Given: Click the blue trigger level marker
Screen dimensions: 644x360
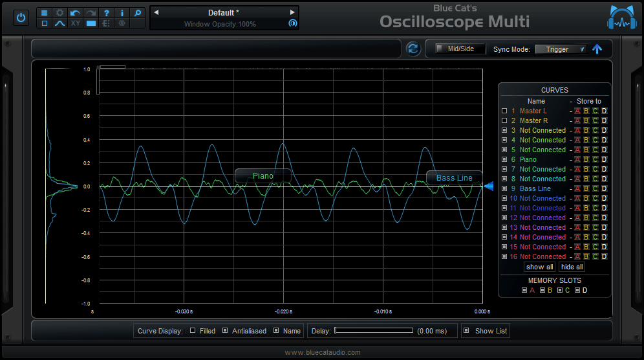Looking at the screenshot, I should (x=488, y=186).
